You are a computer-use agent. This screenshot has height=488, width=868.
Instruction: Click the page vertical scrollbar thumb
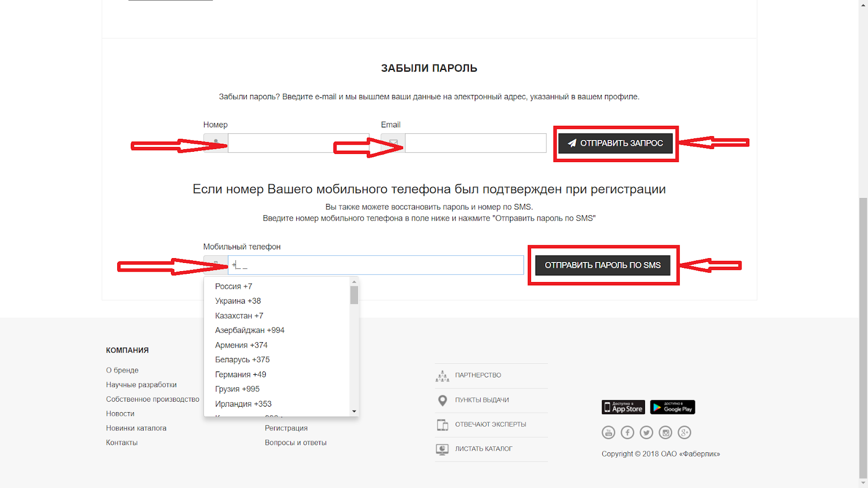[x=863, y=337]
